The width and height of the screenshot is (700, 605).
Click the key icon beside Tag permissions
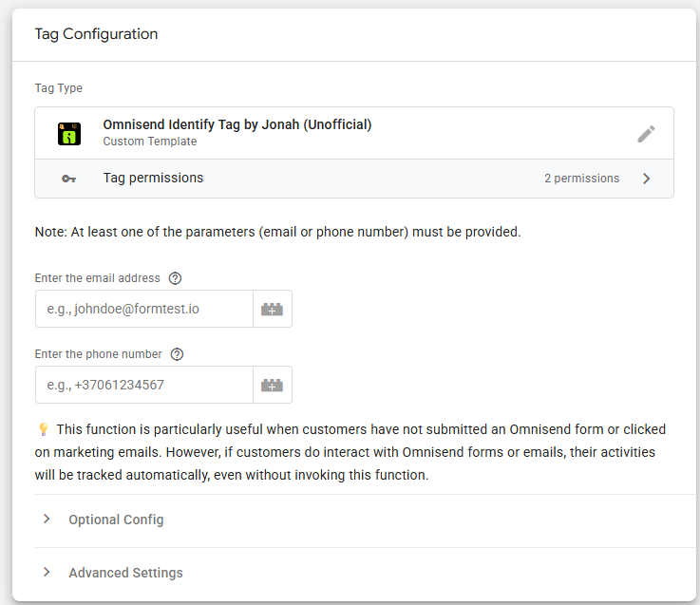68,180
